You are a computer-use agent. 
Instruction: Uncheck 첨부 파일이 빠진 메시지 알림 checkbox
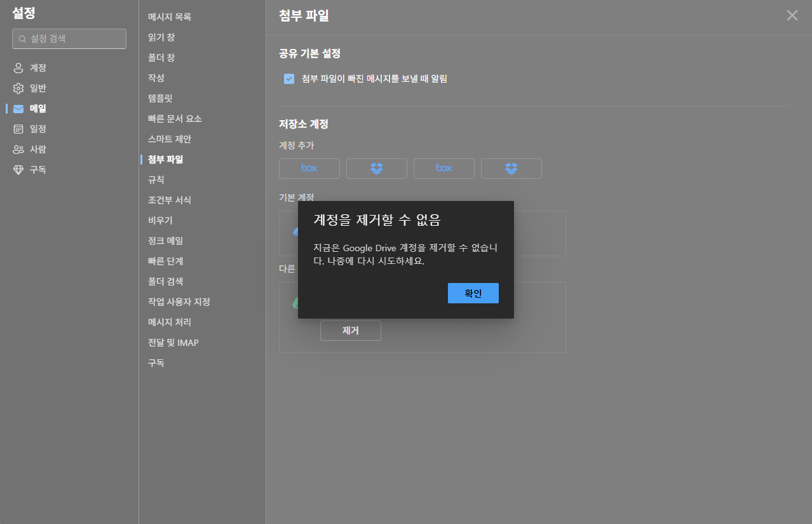pyautogui.click(x=289, y=79)
